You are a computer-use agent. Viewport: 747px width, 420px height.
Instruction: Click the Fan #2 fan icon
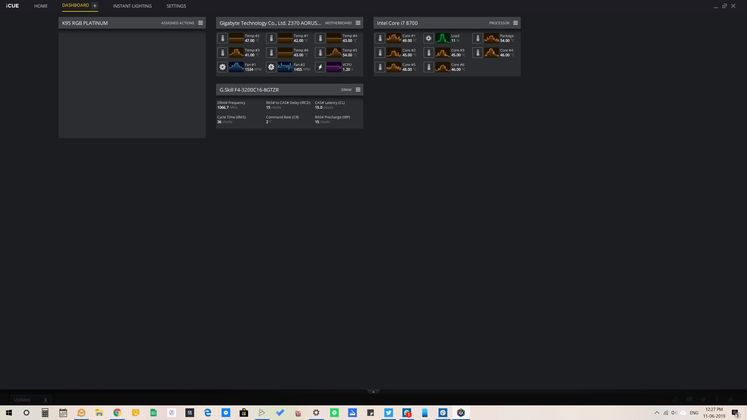272,67
